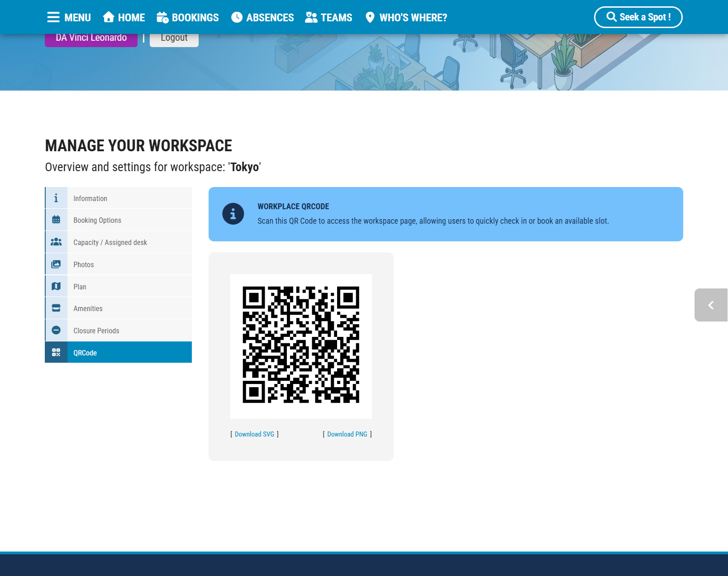This screenshot has width=728, height=576.
Task: Open the Information sidebar section
Action: 119,198
